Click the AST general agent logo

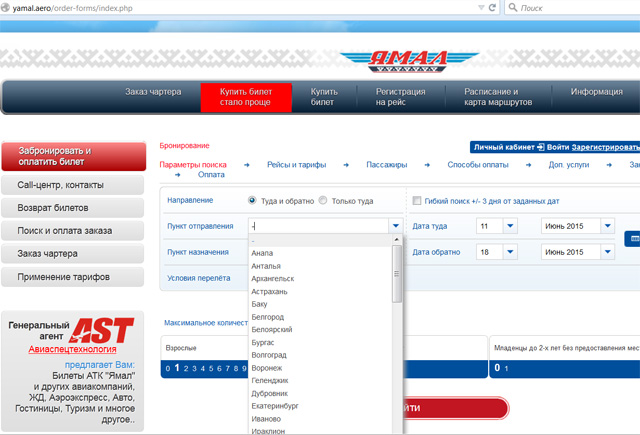pos(100,331)
